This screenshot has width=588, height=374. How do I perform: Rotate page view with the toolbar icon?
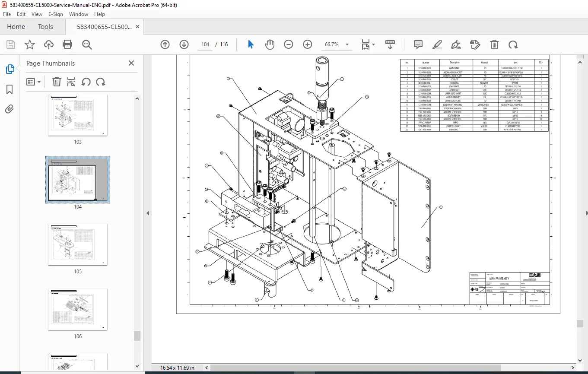513,44
